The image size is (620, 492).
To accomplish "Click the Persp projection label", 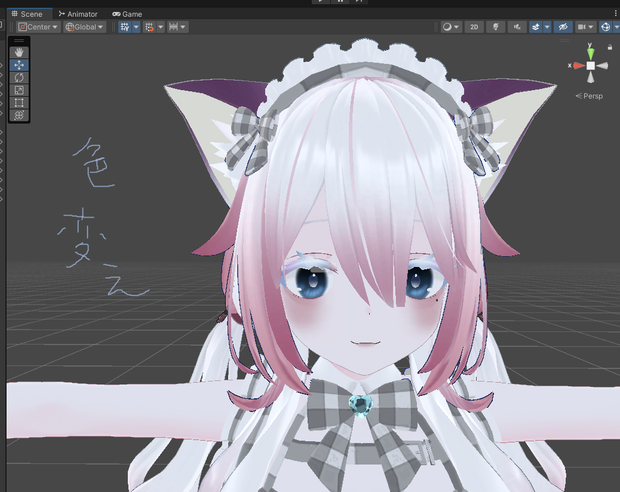I will point(589,96).
